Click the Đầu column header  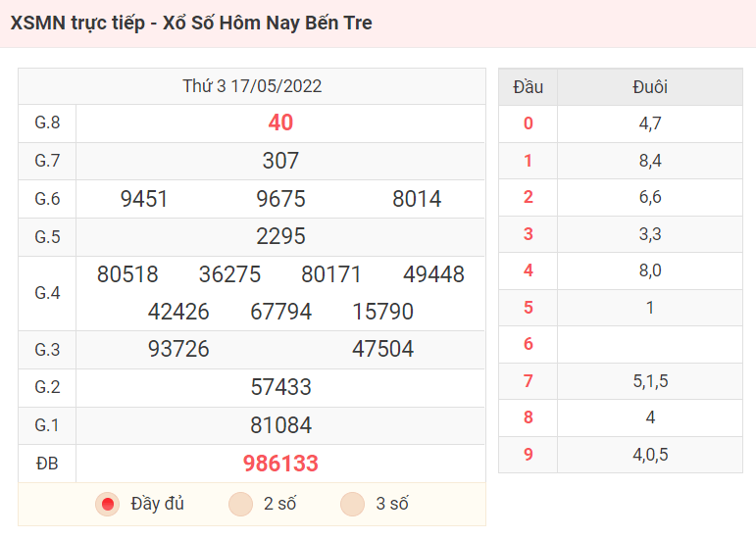click(528, 87)
